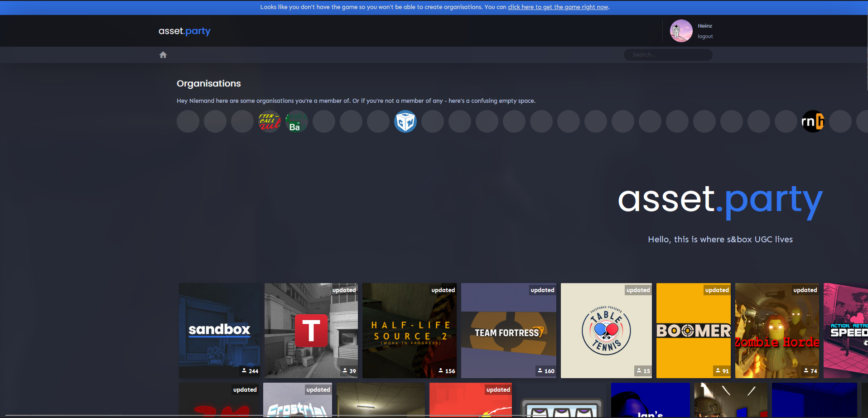
Task: Focus the Search input field
Action: 668,55
